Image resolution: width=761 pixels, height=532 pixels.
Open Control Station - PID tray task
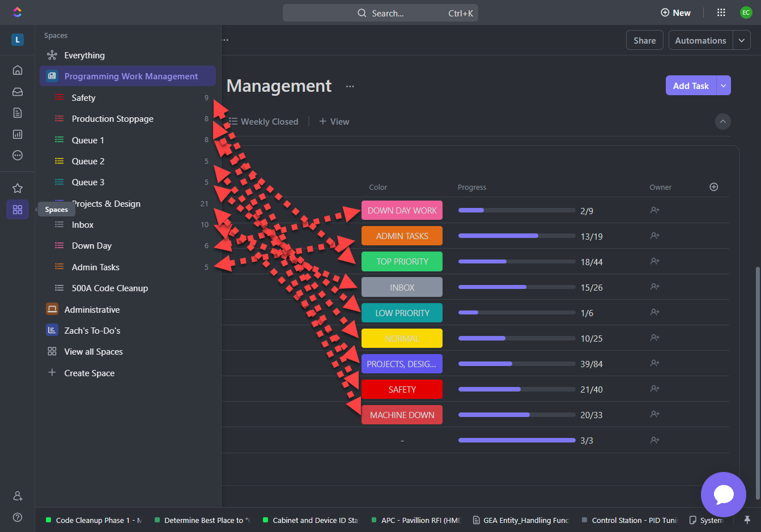pyautogui.click(x=630, y=520)
